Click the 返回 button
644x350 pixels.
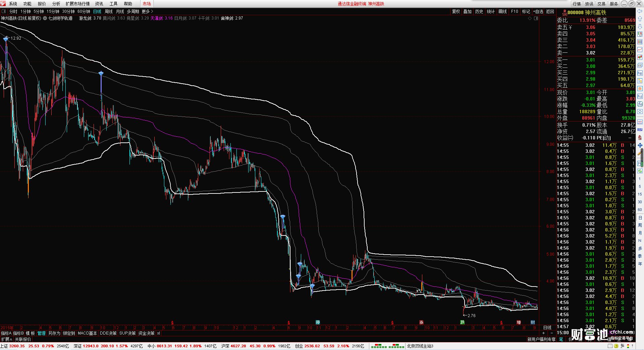coord(550,11)
